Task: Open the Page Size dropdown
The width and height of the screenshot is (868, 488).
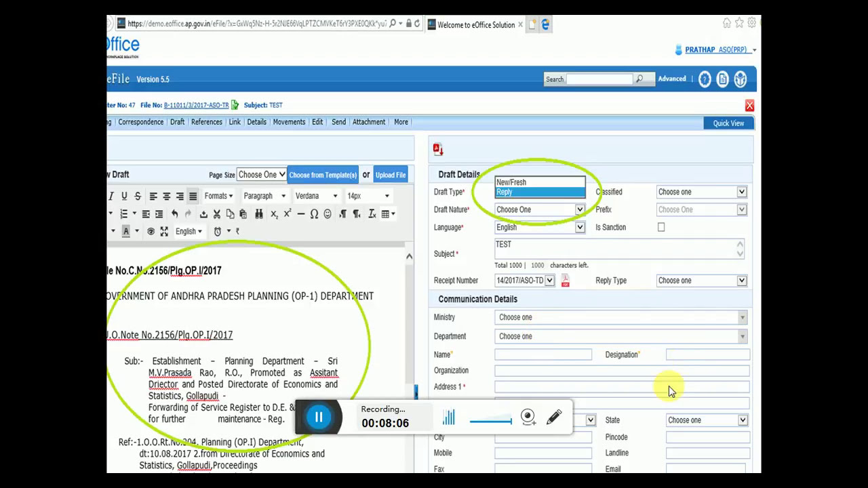Action: [x=261, y=175]
